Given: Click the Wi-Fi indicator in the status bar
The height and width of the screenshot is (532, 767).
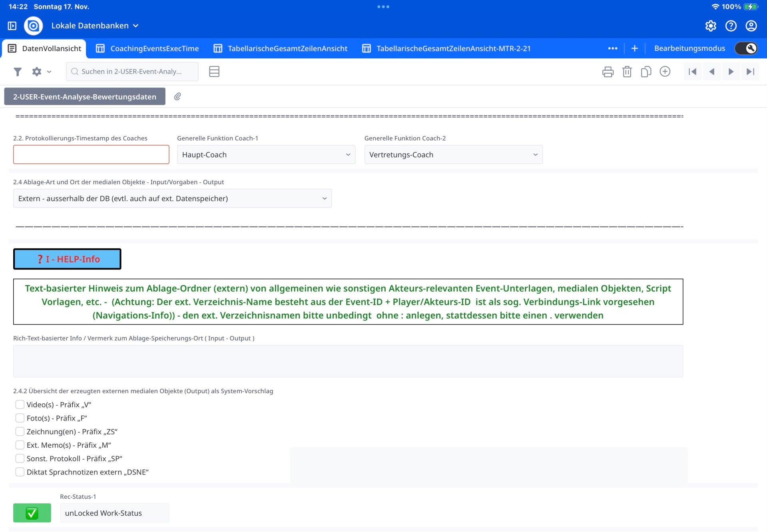Looking at the screenshot, I should (x=715, y=7).
